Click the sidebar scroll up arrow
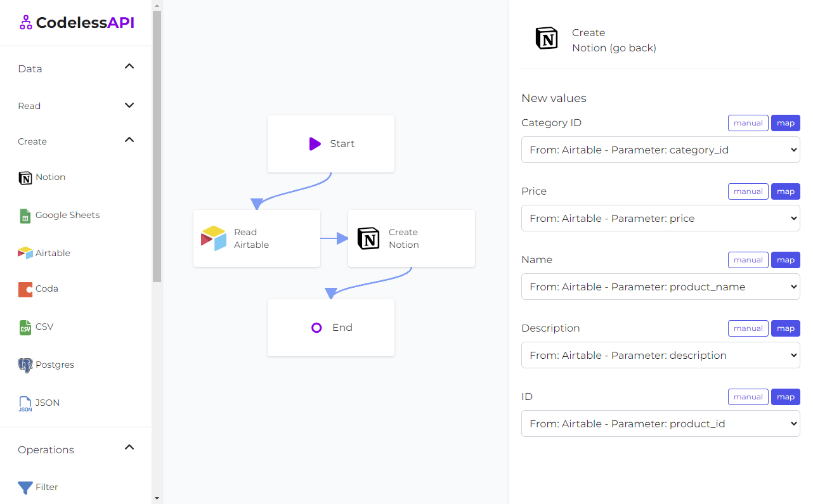Image resolution: width=813 pixels, height=504 pixels. [x=157, y=4]
